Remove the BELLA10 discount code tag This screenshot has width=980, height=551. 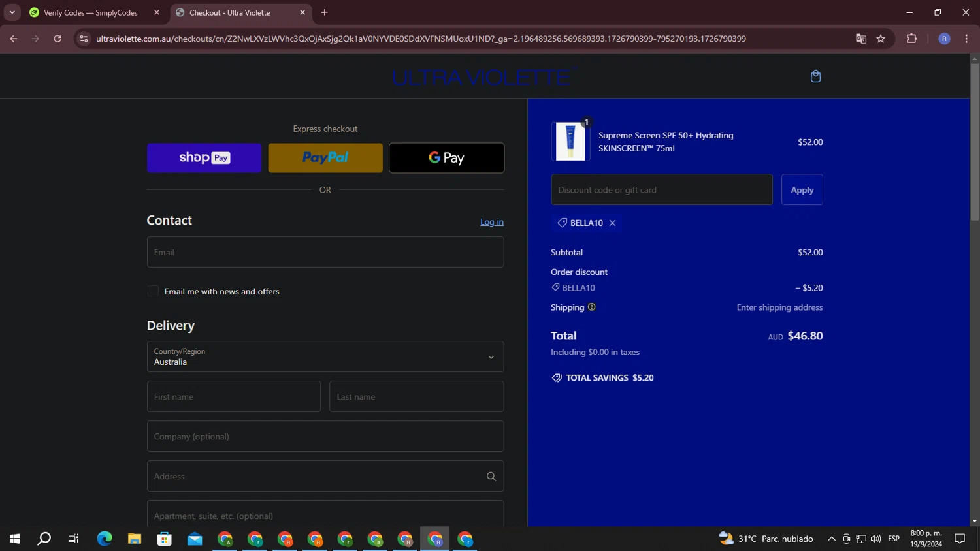pyautogui.click(x=612, y=223)
